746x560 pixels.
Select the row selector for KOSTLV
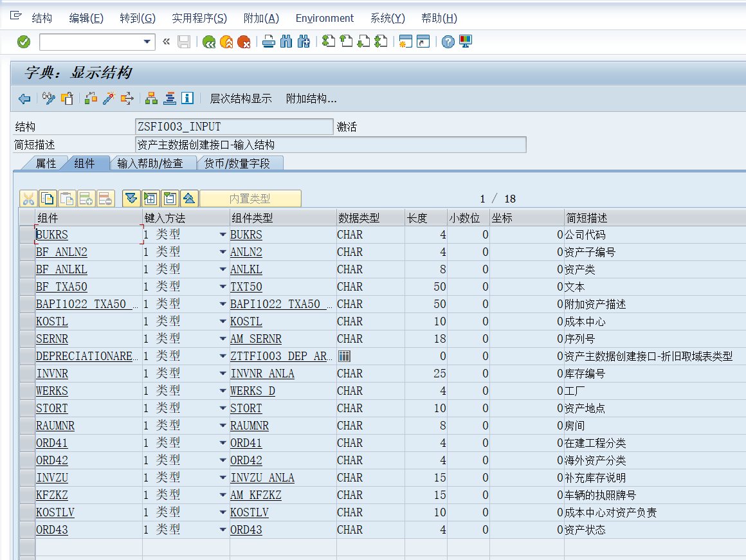click(x=28, y=512)
